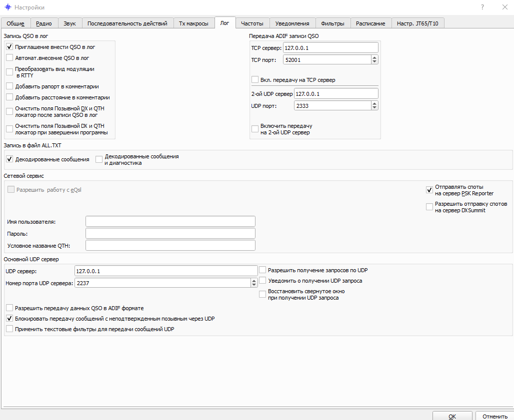Click the help question mark button
The height and width of the screenshot is (420, 514).
pos(482,7)
